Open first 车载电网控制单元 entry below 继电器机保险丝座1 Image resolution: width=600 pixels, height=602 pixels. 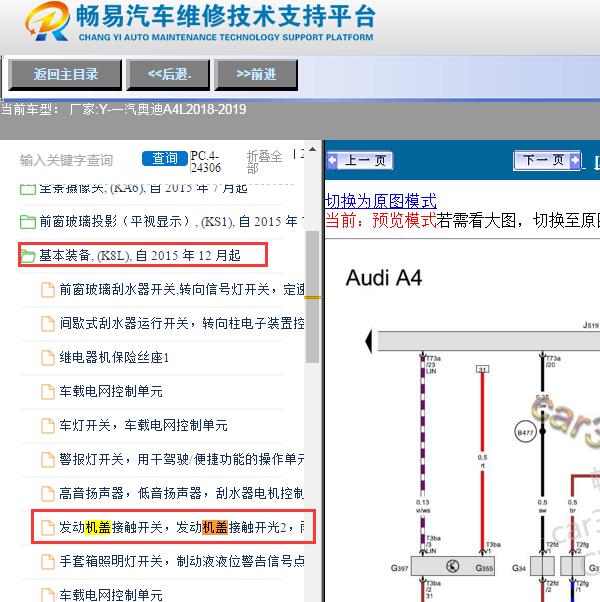[x=111, y=391]
